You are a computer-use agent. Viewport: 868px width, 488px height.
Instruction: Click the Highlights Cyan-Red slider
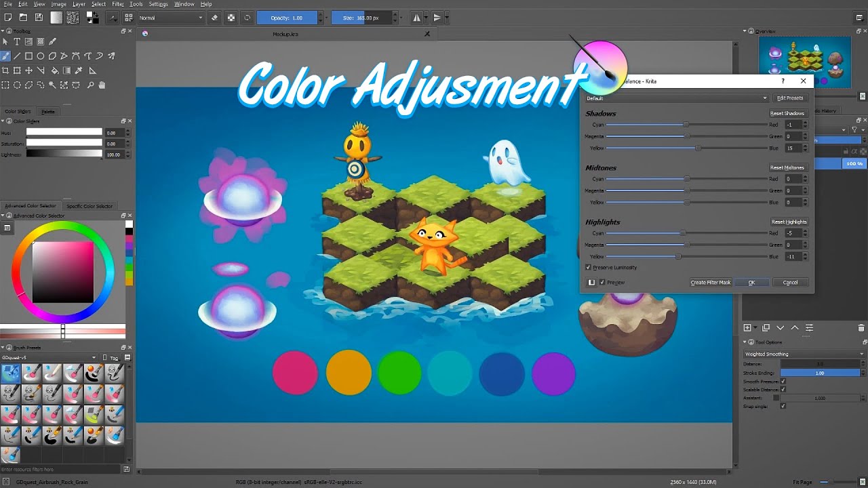[686, 233]
